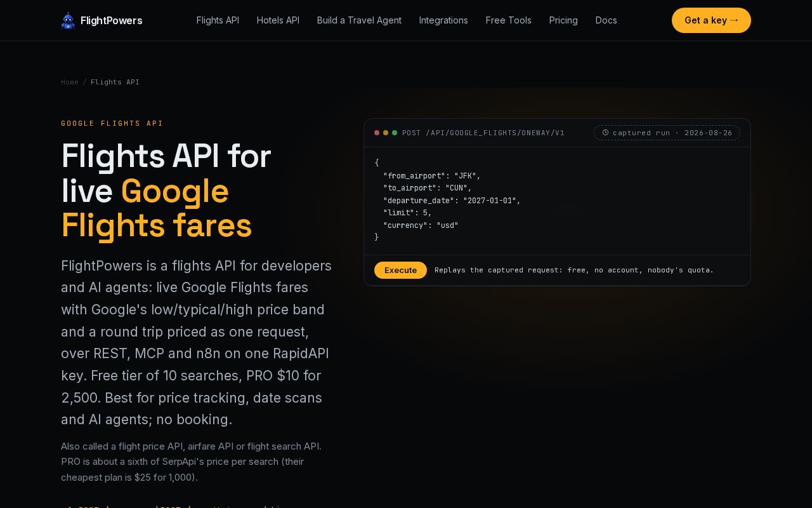Image resolution: width=812 pixels, height=508 pixels.
Task: Click the "currency": "usd" line
Action: pos(421,225)
